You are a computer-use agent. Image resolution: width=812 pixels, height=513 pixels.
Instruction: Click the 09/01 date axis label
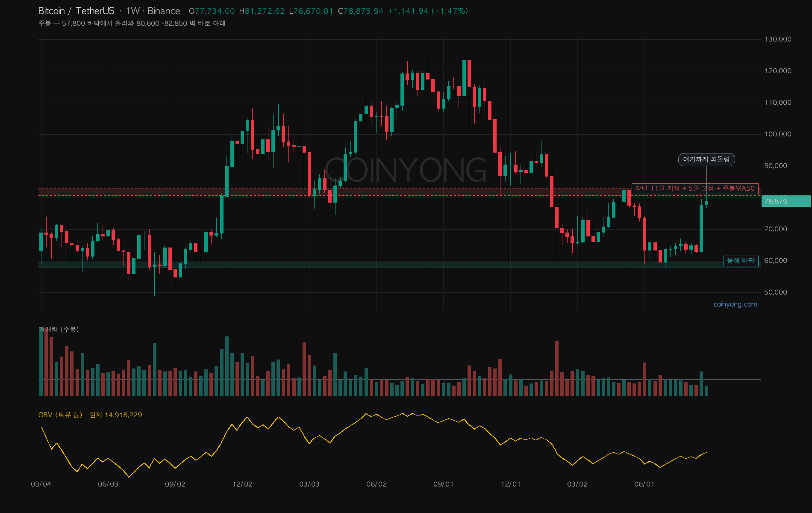point(444,484)
